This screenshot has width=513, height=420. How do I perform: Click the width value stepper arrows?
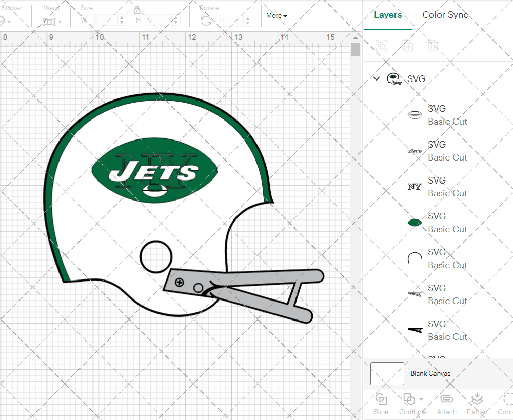pos(122,21)
